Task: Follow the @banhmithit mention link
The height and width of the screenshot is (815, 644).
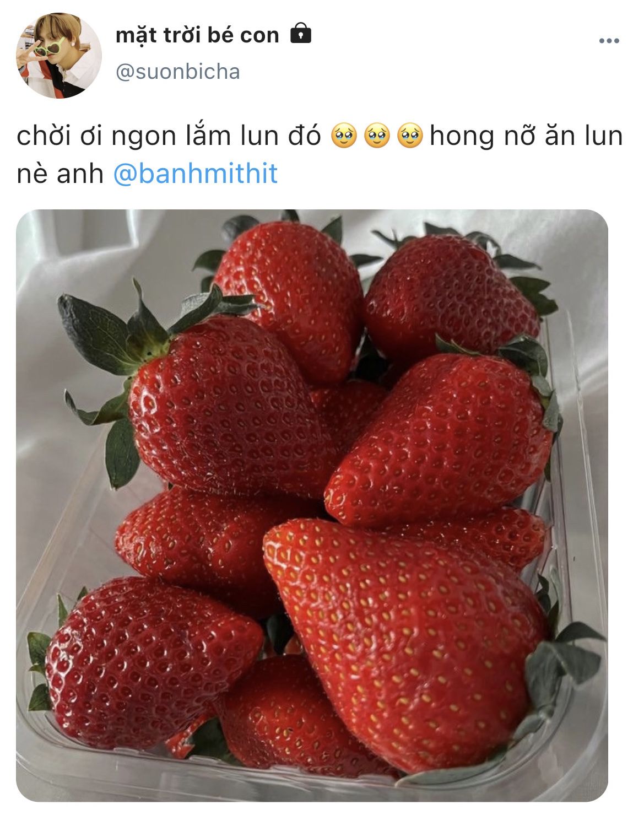Action: point(196,174)
